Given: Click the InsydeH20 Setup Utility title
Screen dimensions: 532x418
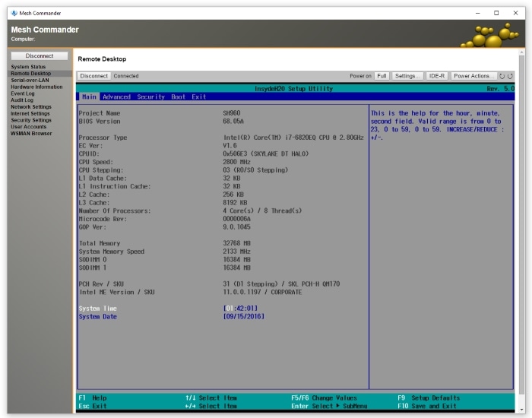Looking at the screenshot, I should click(293, 89).
